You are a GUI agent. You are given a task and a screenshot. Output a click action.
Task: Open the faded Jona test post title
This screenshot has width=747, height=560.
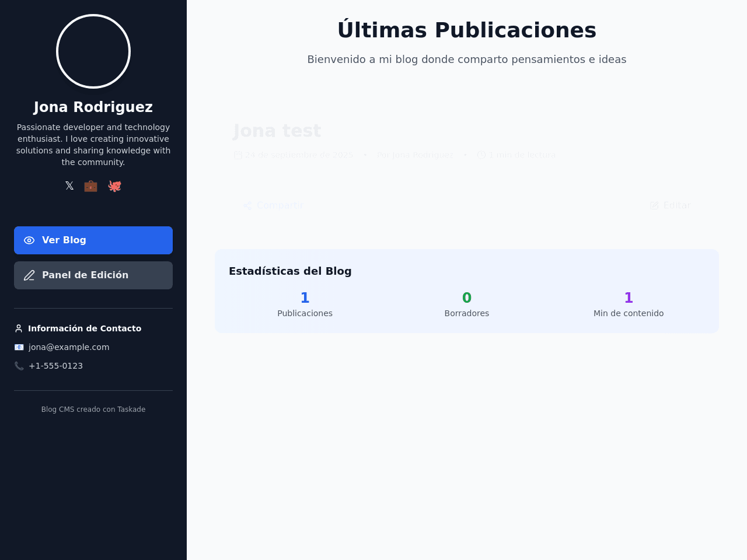(x=277, y=131)
